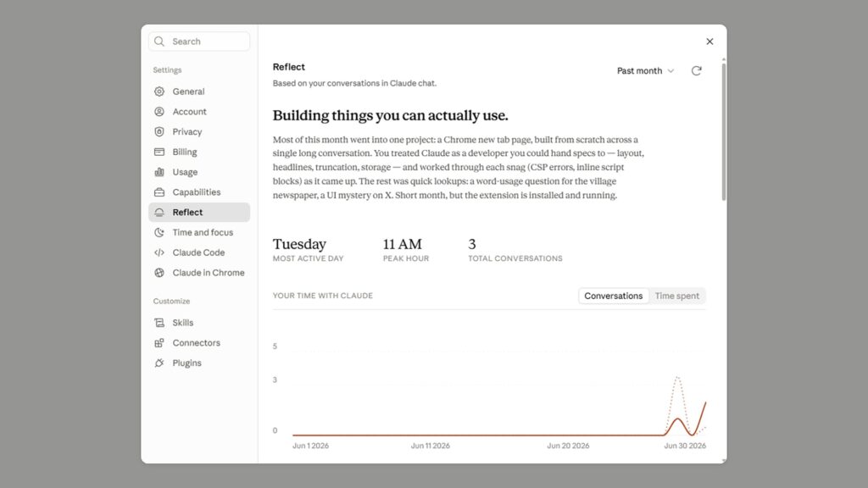
Task: Open the Connectors page
Action: (199, 343)
